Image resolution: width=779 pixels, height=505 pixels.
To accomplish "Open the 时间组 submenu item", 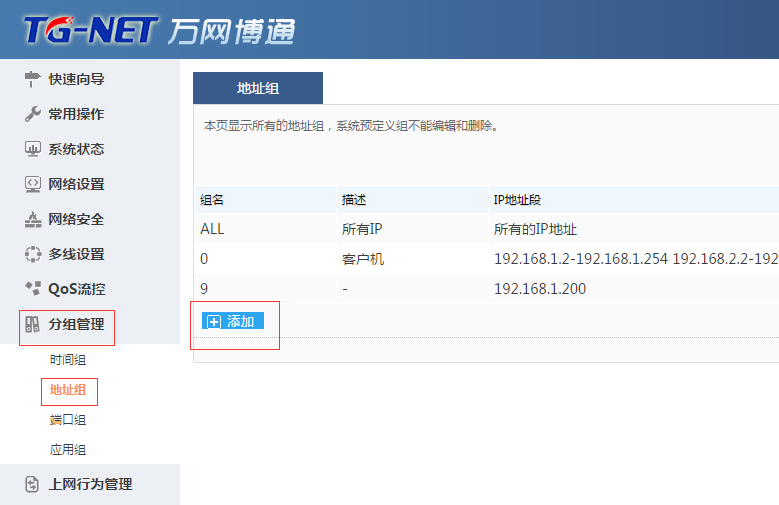I will point(68,360).
